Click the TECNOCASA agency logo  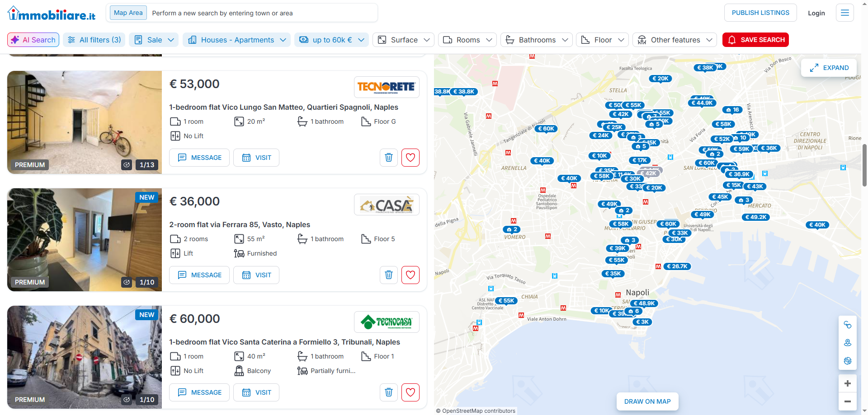coord(387,322)
